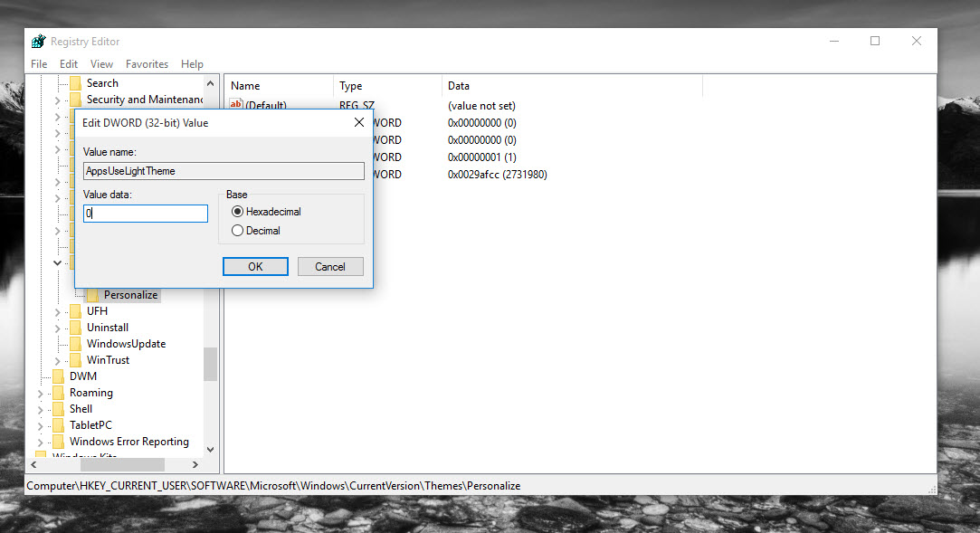The width and height of the screenshot is (980, 533).
Task: Click the WindowsUpdate folder icon
Action: pyautogui.click(x=76, y=344)
